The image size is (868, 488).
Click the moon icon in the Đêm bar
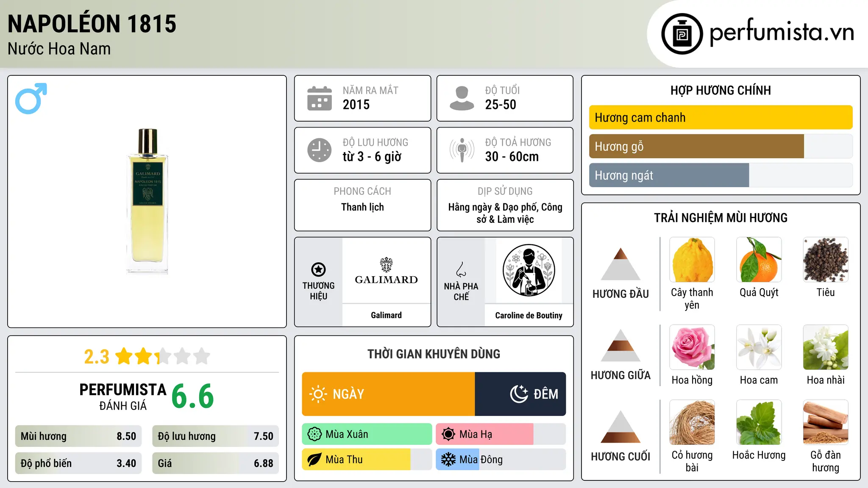[x=519, y=394]
